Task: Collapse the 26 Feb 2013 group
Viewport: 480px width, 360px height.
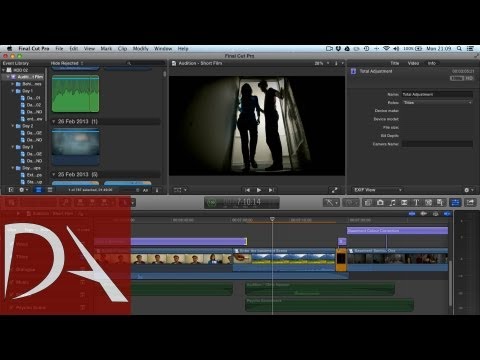Action: tap(53, 122)
